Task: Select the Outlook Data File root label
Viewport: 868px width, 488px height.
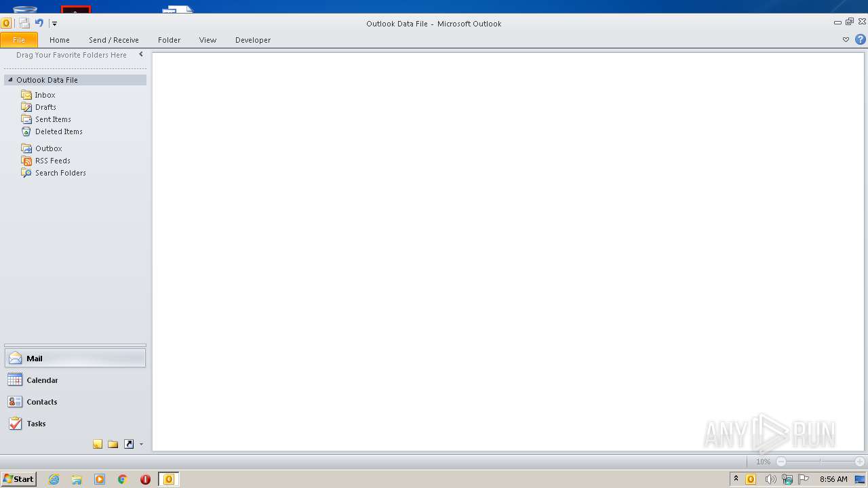Action: pyautogui.click(x=47, y=80)
